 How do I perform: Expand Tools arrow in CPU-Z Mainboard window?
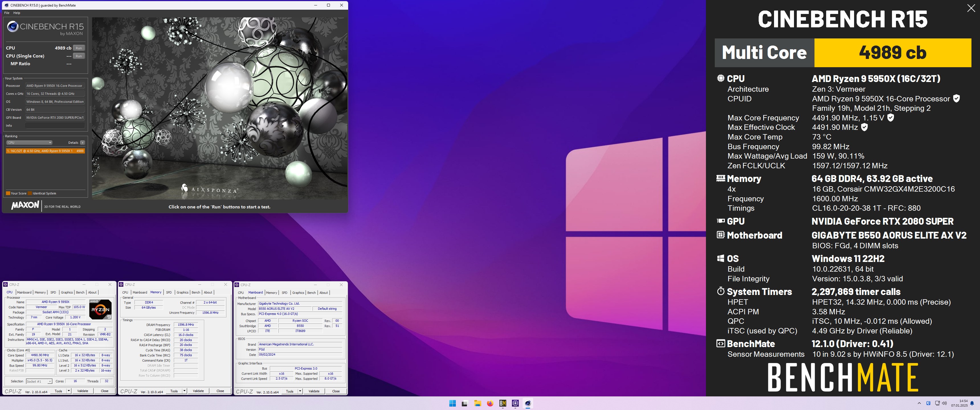300,391
